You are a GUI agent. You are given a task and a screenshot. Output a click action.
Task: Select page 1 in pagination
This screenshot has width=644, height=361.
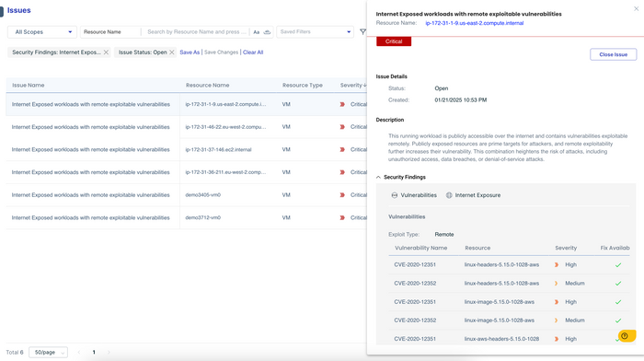[x=94, y=353]
